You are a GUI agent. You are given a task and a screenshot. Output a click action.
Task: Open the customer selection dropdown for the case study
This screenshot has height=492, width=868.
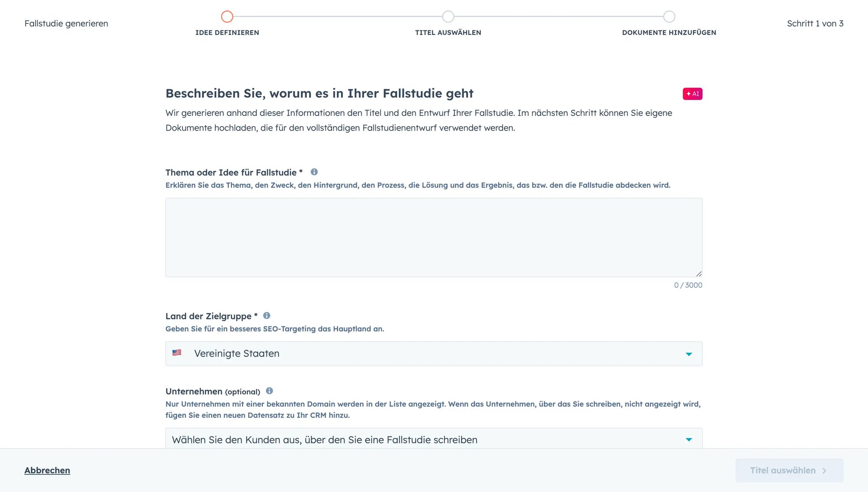433,439
